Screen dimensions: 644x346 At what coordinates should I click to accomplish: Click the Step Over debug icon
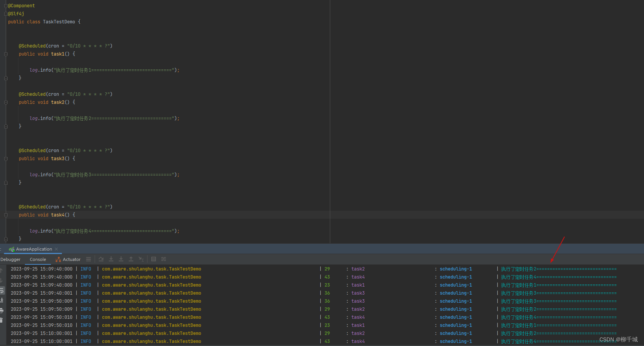pyautogui.click(x=101, y=259)
